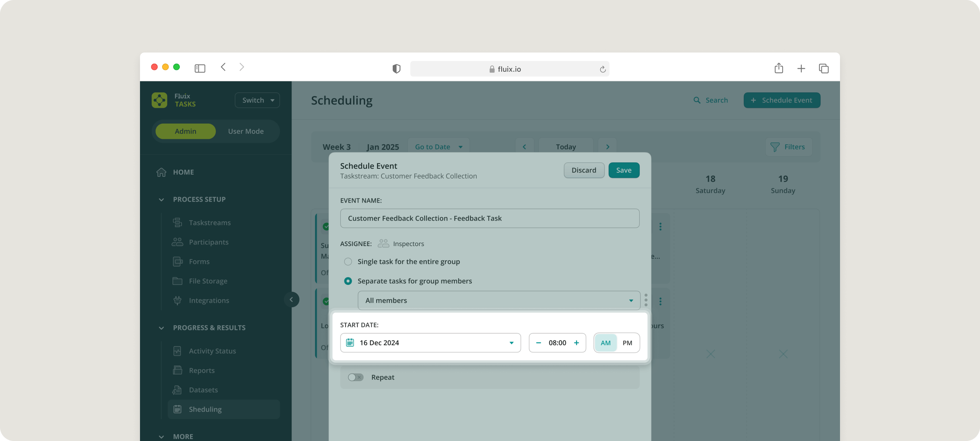Click the browser sidebar toggle icon
Viewport: 980px width, 441px height.
[200, 69]
